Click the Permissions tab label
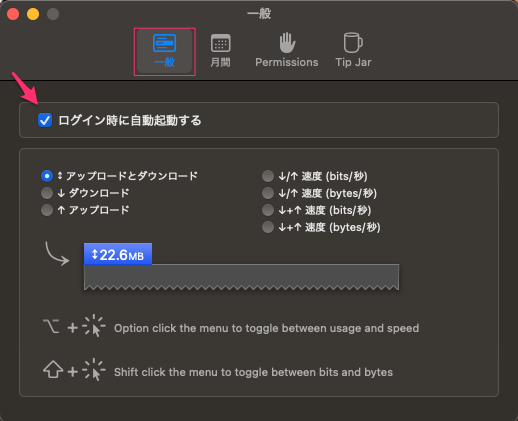This screenshot has height=421, width=518. coord(287,62)
